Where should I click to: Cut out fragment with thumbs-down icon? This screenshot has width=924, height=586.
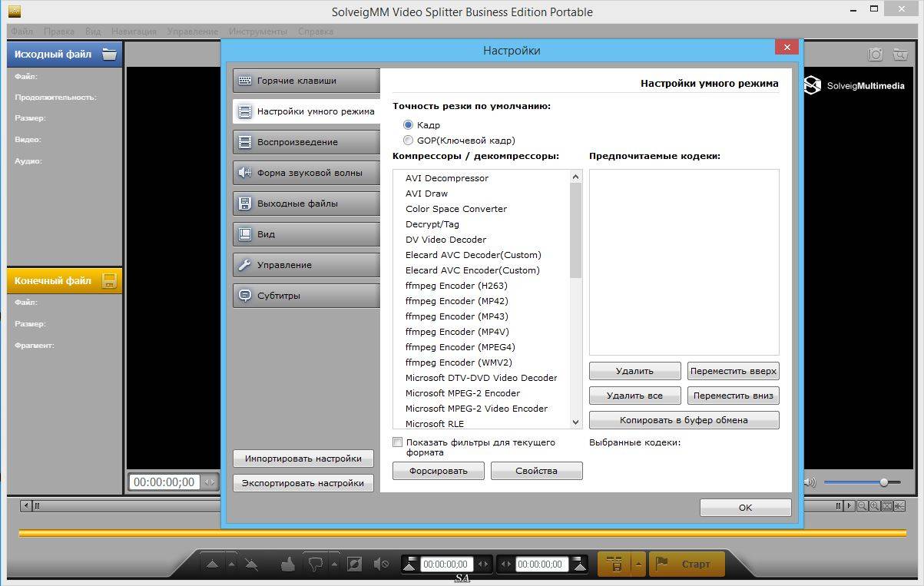click(315, 564)
